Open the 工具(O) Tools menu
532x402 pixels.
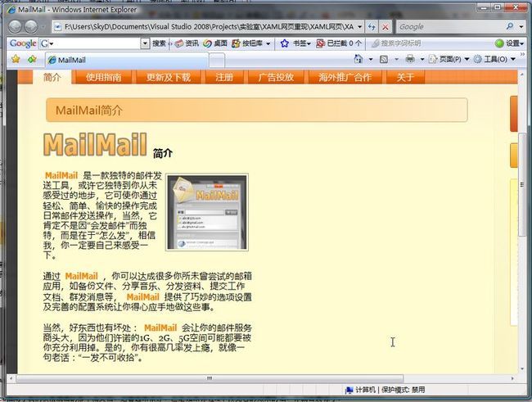pyautogui.click(x=494, y=60)
